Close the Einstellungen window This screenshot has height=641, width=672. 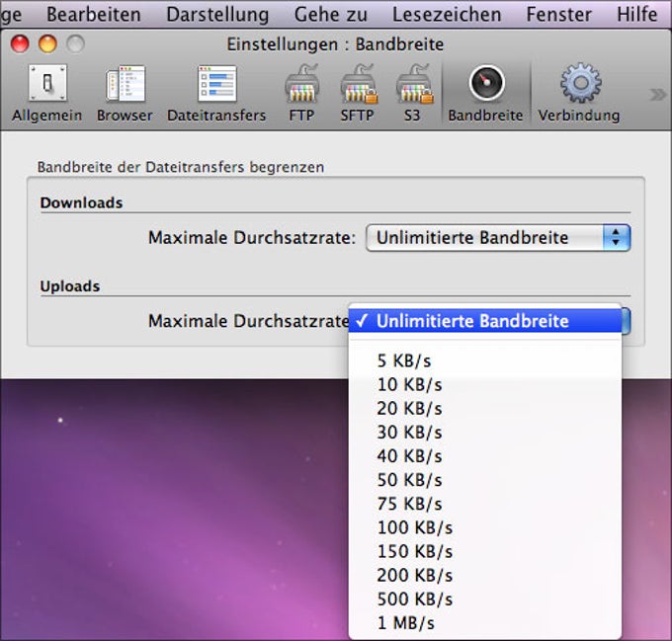[x=20, y=43]
